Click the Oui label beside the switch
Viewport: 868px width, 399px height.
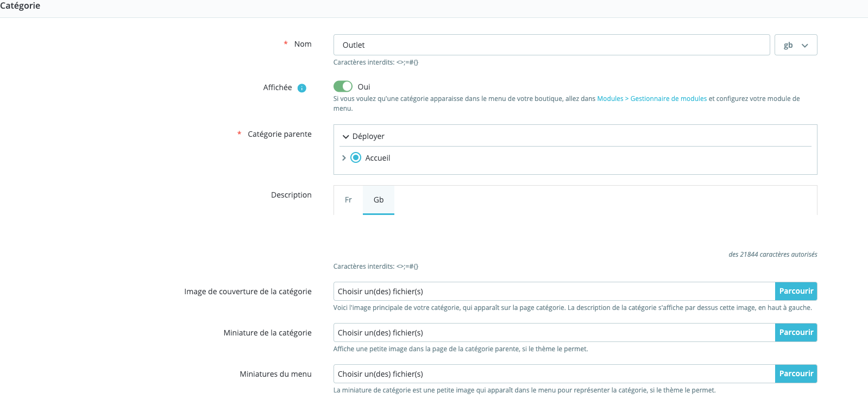pos(364,87)
